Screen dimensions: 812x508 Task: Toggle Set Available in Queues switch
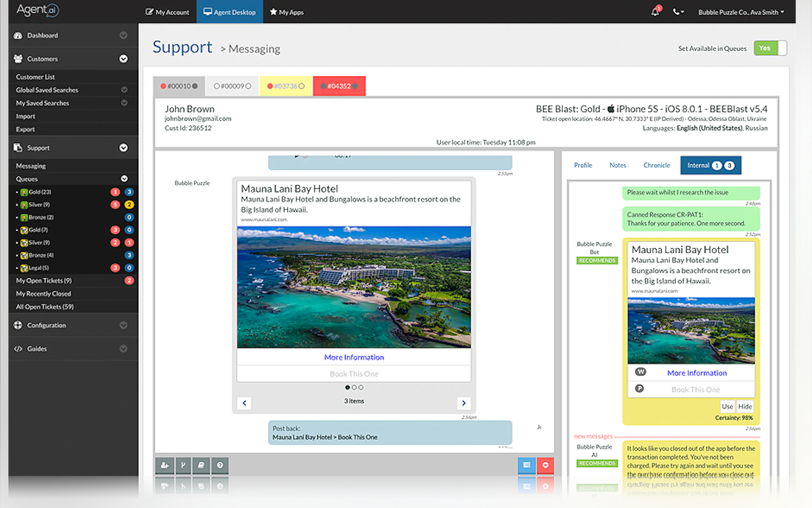click(x=770, y=48)
